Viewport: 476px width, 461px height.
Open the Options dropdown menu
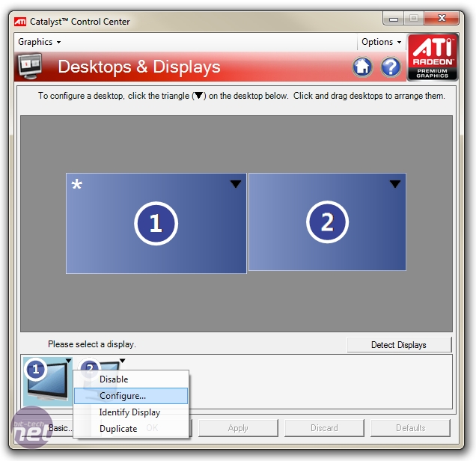[x=381, y=42]
